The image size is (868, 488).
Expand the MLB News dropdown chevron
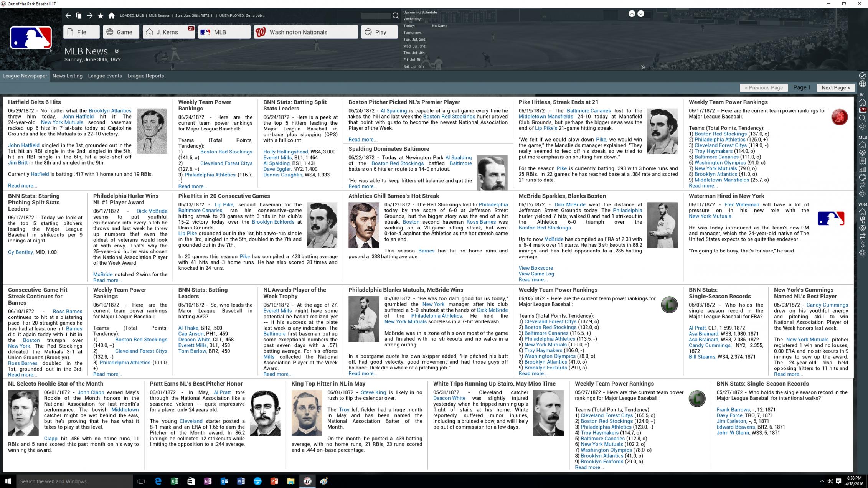coord(117,51)
